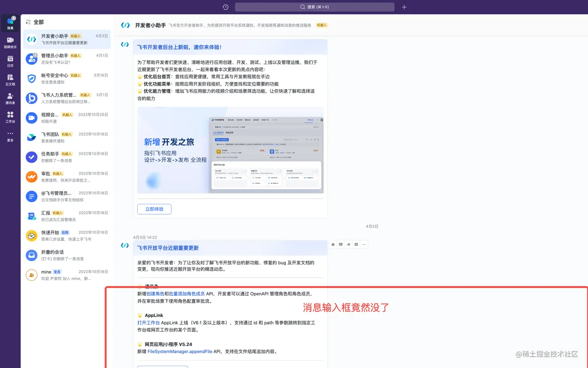Click the reply comment icon on message
This screenshot has height=368, width=588.
[x=341, y=245]
